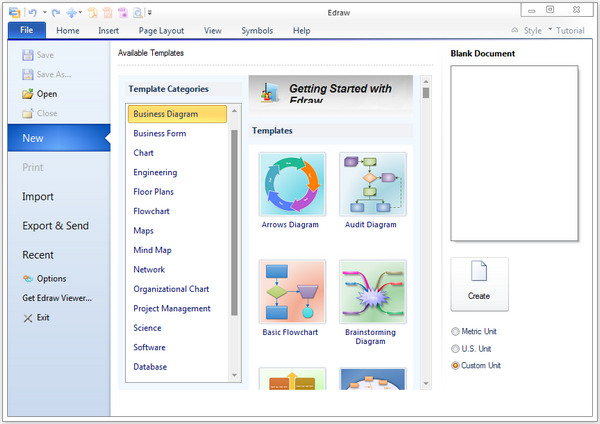Click the purple document icon in toolbar

(123, 13)
